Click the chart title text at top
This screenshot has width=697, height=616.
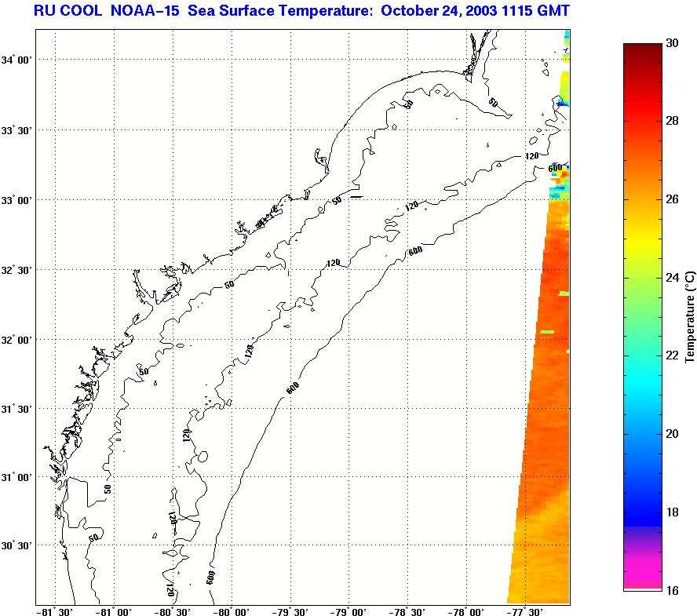301,11
